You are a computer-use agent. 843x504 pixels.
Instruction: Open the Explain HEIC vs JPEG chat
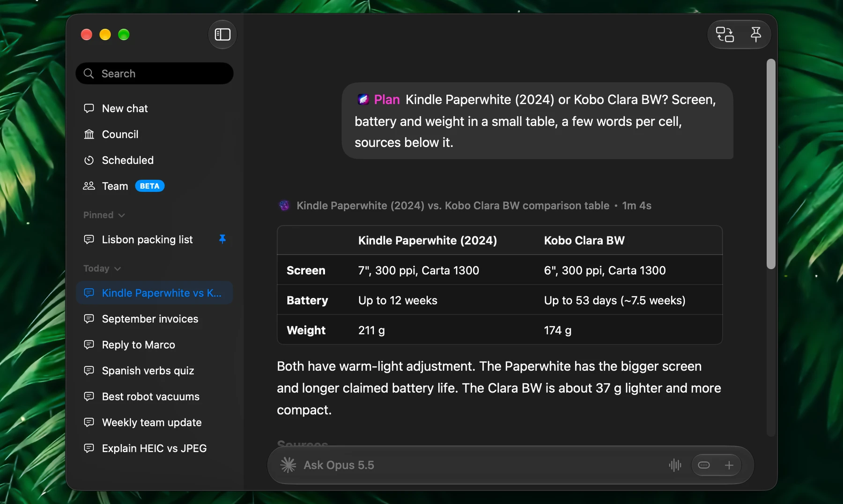(154, 448)
